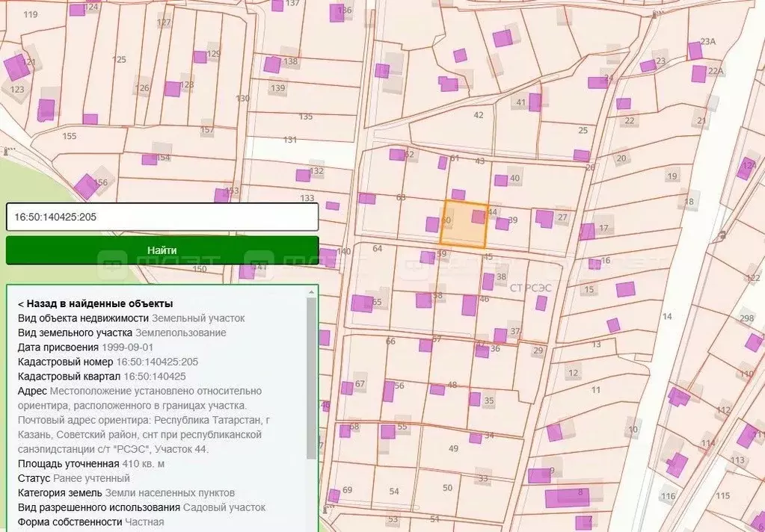Select land parcel number 135
765x532 pixels.
pyautogui.click(x=306, y=117)
